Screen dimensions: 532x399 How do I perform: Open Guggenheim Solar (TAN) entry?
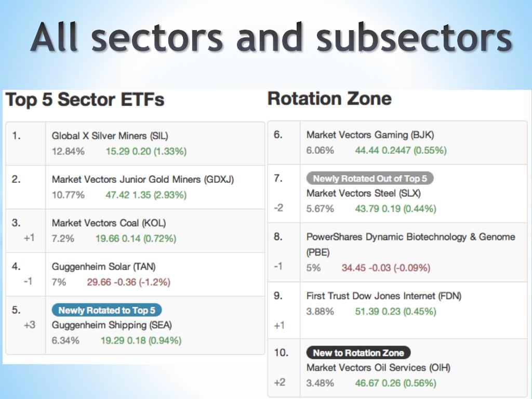[x=103, y=267]
